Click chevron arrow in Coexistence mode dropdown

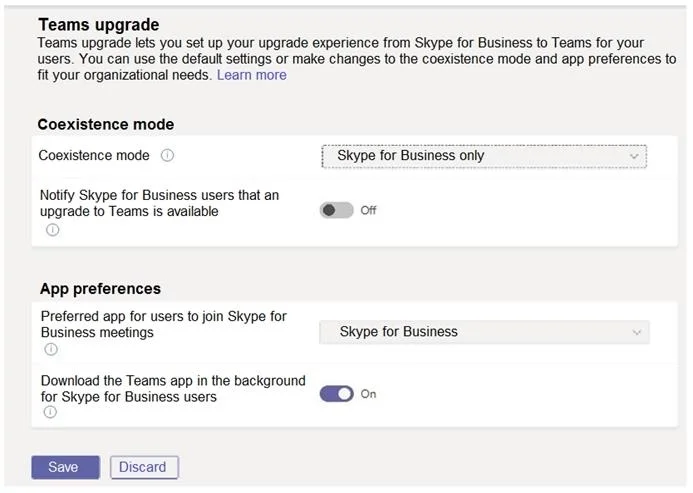[x=634, y=156]
